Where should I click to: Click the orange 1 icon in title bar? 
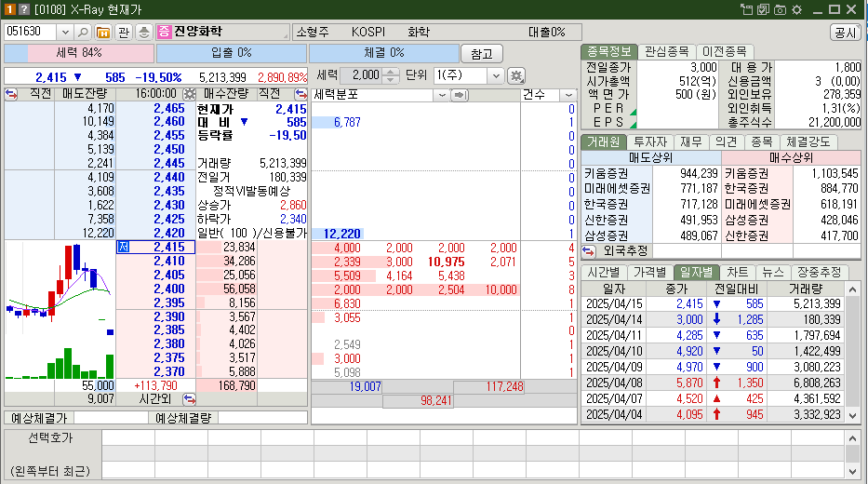(10, 9)
